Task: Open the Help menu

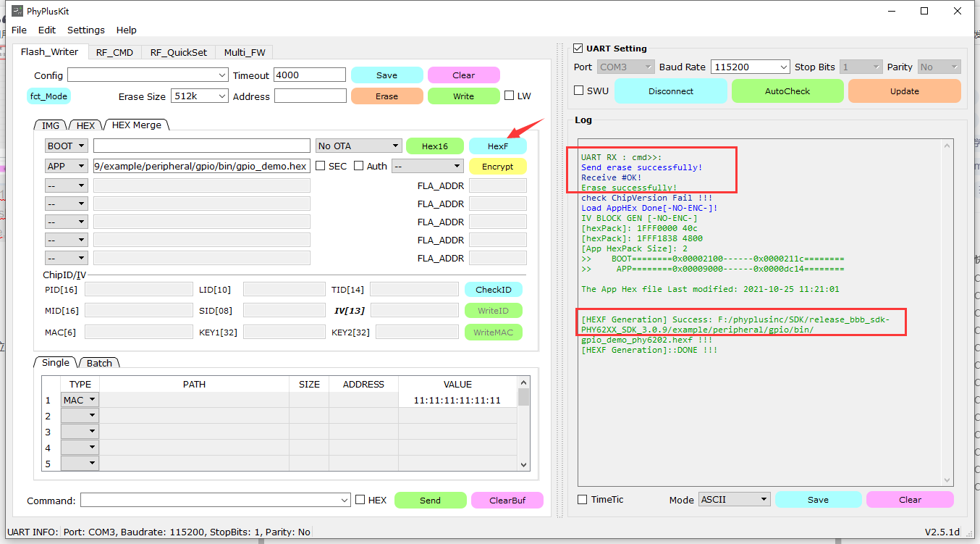Action: [x=127, y=30]
